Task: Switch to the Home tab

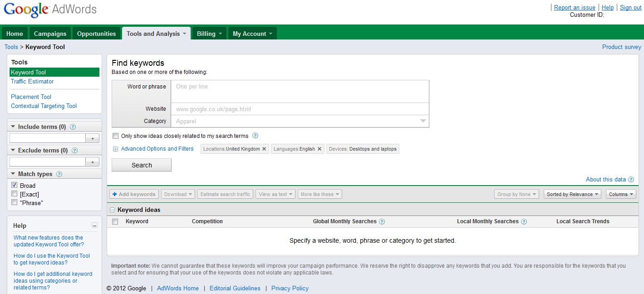Action: tap(15, 34)
